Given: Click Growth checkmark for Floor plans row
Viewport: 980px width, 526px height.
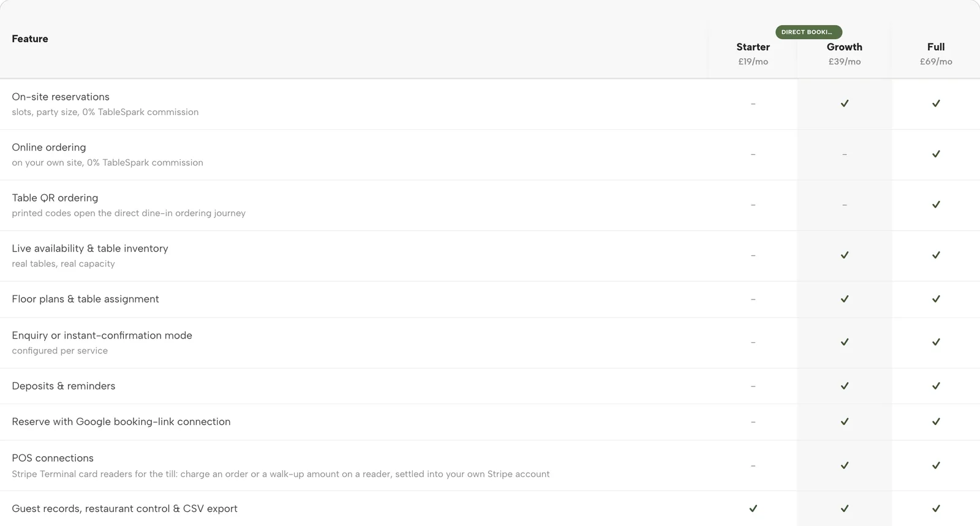Looking at the screenshot, I should tap(845, 299).
